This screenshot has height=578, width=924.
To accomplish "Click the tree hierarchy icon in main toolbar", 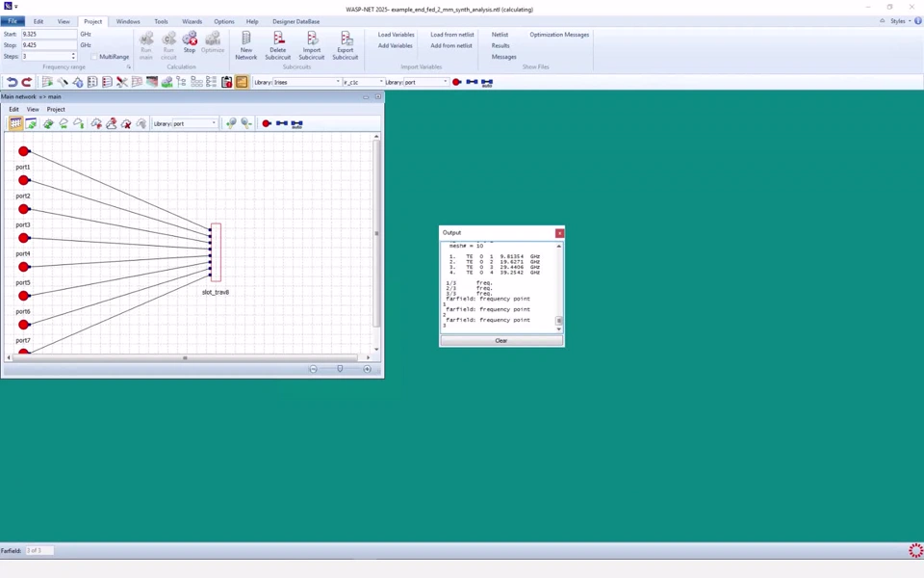I will (x=182, y=82).
